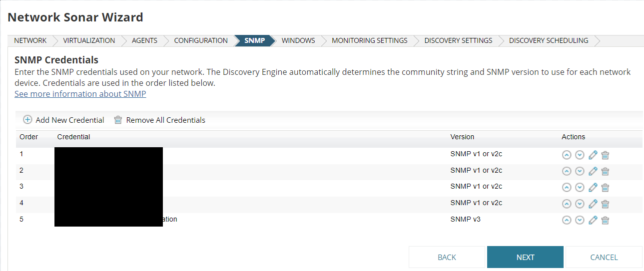Switch to Monitoring Settings step
Viewport: 644px width, 271px height.
(x=369, y=40)
